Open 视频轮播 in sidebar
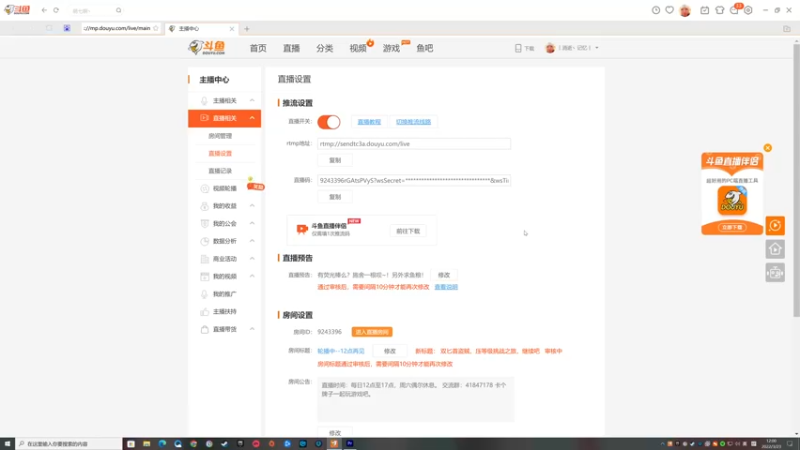The width and height of the screenshot is (800, 450). pyautogui.click(x=224, y=188)
